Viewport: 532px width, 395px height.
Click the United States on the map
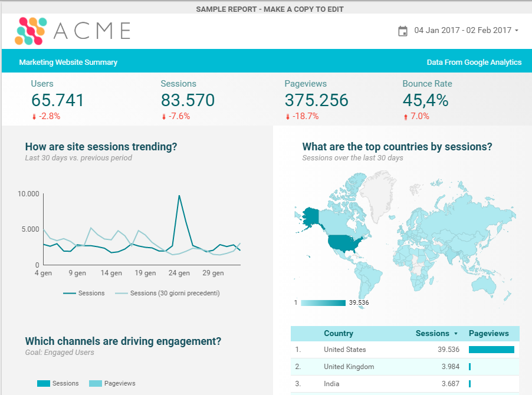(343, 243)
